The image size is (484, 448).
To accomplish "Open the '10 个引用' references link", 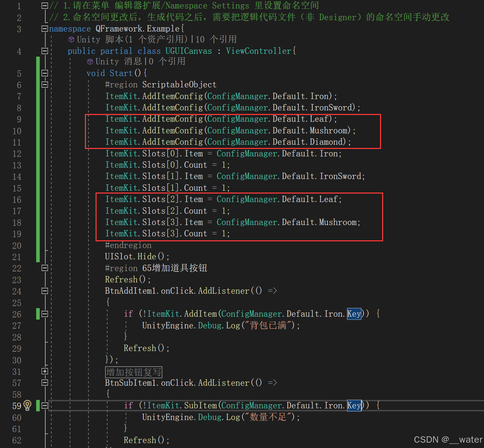I will (x=216, y=39).
